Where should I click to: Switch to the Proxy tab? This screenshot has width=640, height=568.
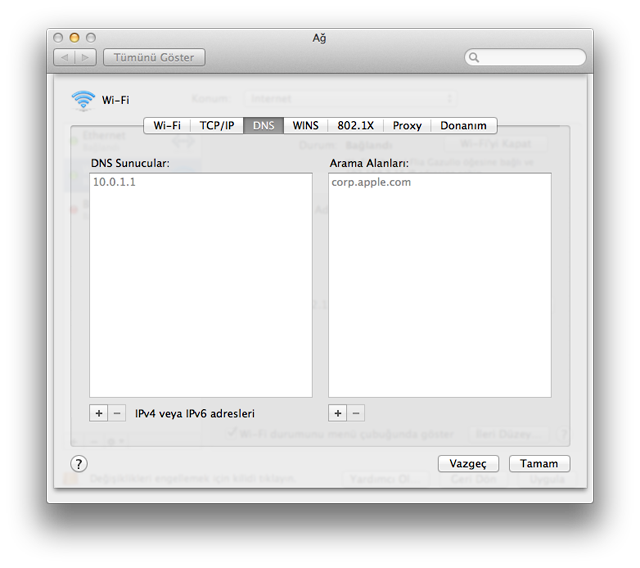[407, 126]
